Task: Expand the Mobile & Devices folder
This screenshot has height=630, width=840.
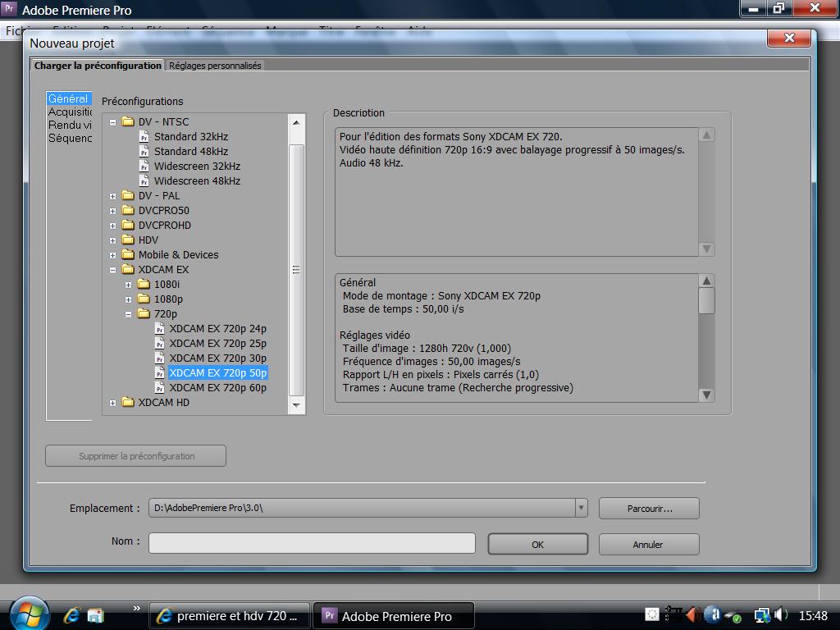Action: tap(112, 256)
